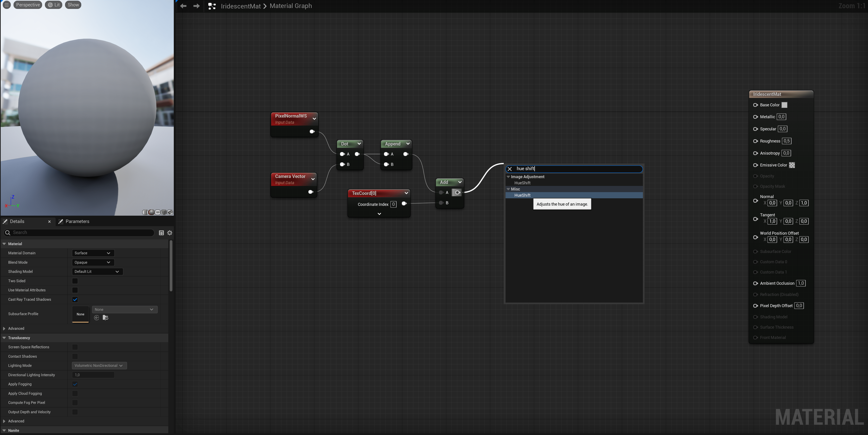This screenshot has height=435, width=868.
Task: Open the Details panel settings gear
Action: (170, 233)
